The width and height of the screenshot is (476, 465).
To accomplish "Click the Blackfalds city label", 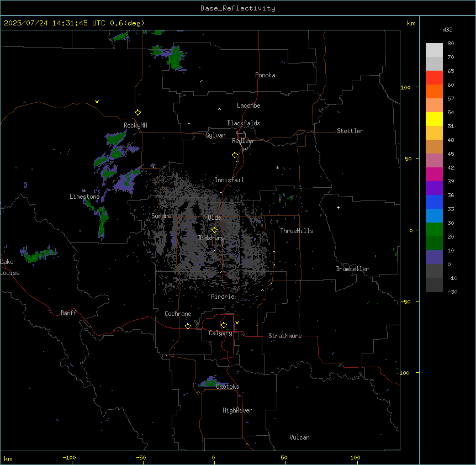I will tap(244, 123).
